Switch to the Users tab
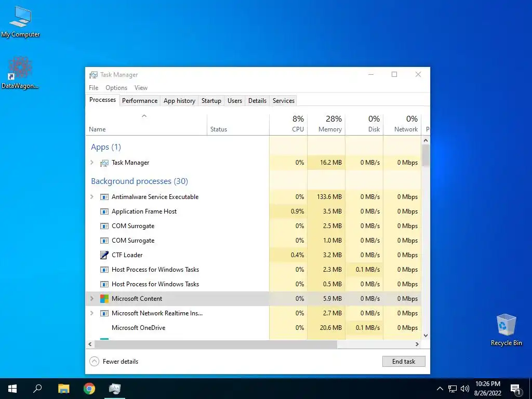The image size is (532, 399). [x=235, y=101]
